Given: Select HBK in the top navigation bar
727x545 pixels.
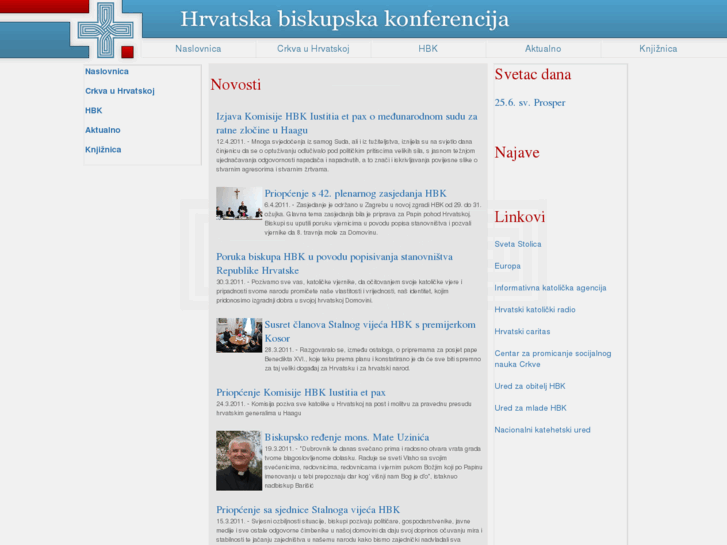Looking at the screenshot, I should coord(428,49).
